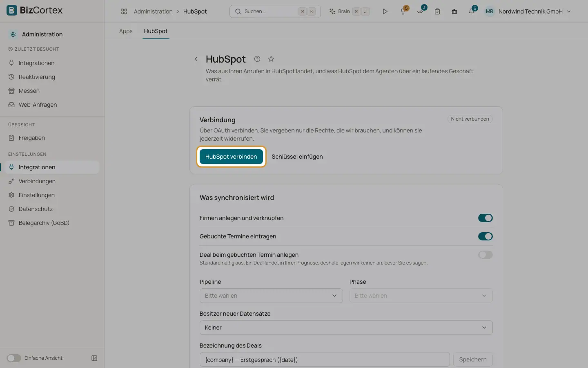Select Integrationen under Einstellungen
The width and height of the screenshot is (588, 368).
(52, 167)
